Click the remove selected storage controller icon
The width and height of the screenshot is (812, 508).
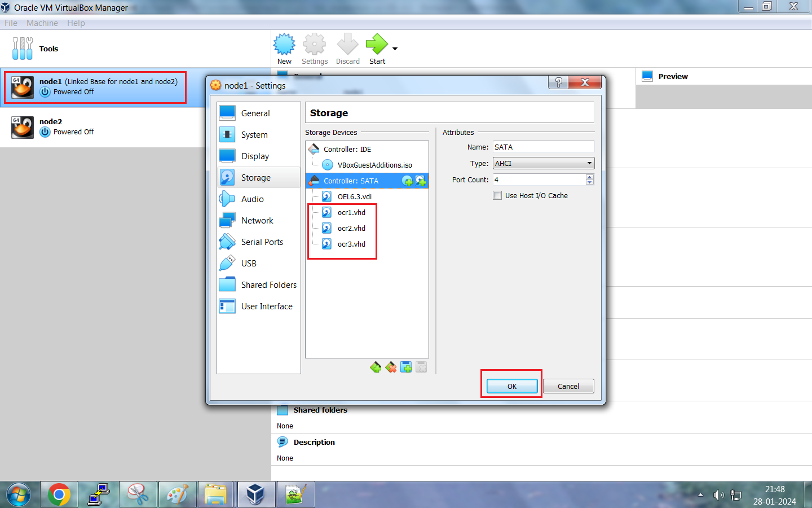[391, 367]
